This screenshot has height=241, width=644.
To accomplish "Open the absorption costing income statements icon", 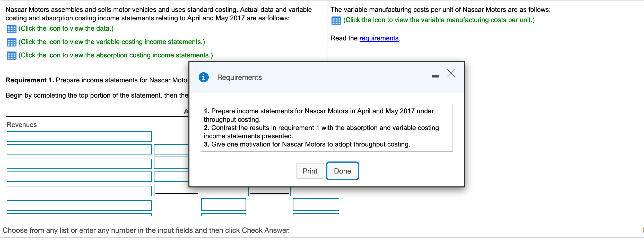I will pos(11,56).
